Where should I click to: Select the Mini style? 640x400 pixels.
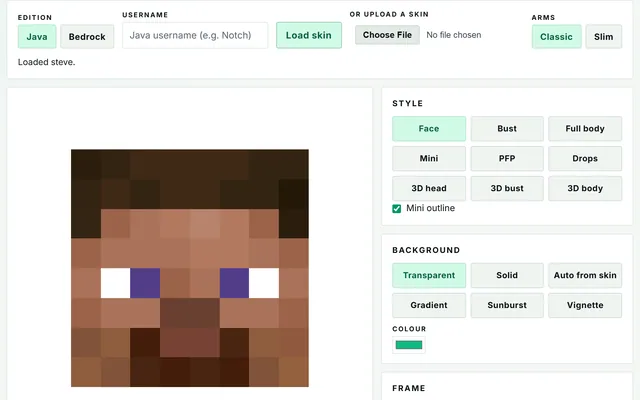point(429,158)
